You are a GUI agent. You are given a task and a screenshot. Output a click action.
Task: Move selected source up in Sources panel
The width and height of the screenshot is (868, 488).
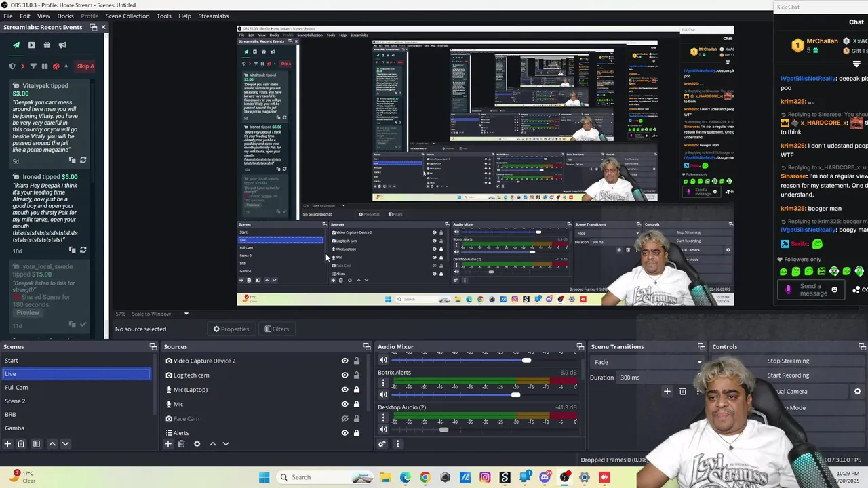[x=212, y=444]
